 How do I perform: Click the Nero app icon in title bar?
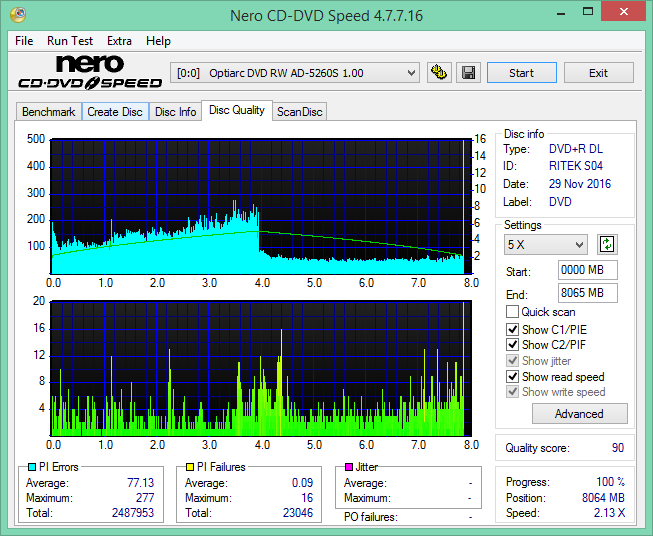[18, 15]
